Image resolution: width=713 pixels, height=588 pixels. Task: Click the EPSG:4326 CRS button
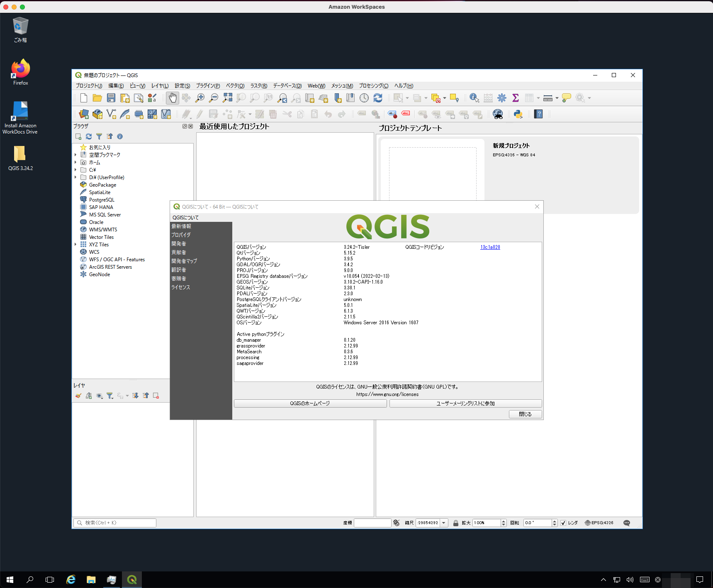(x=599, y=523)
